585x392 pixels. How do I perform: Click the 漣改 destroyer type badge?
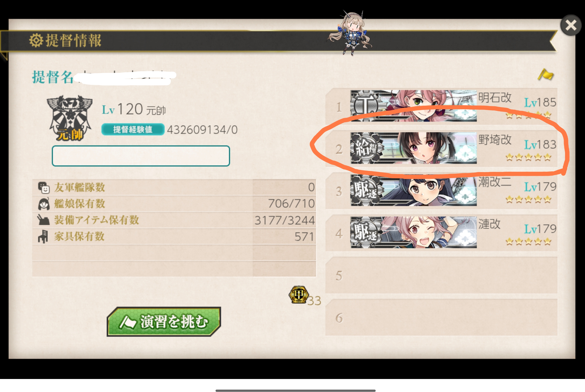coord(366,233)
